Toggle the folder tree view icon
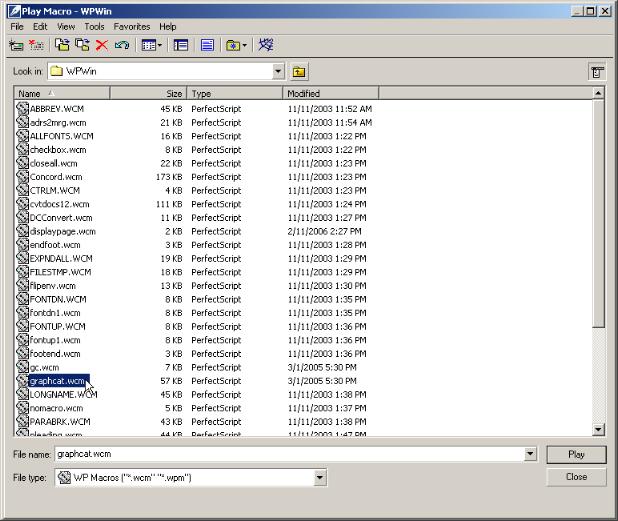The width and height of the screenshot is (618, 521). click(x=181, y=45)
